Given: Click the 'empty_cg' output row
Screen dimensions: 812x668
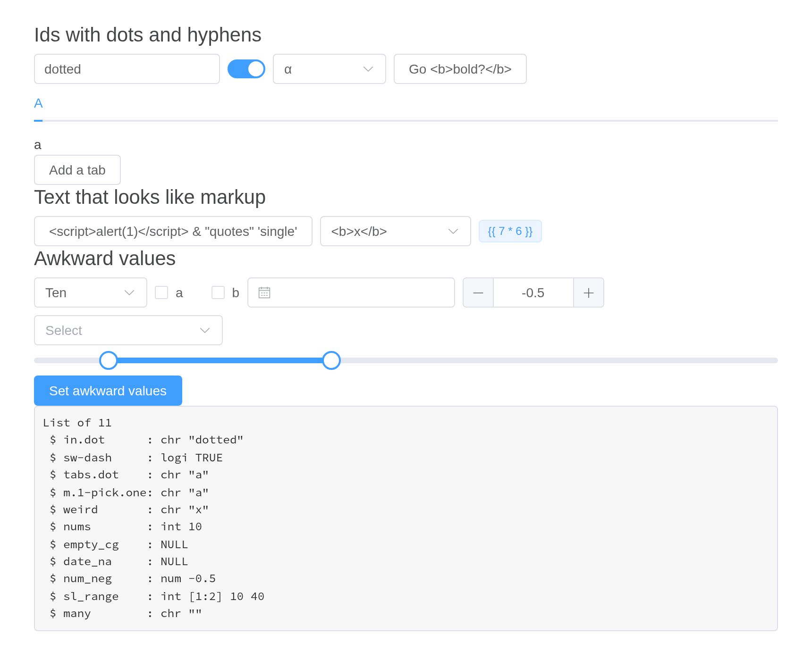Looking at the screenshot, I should (118, 544).
